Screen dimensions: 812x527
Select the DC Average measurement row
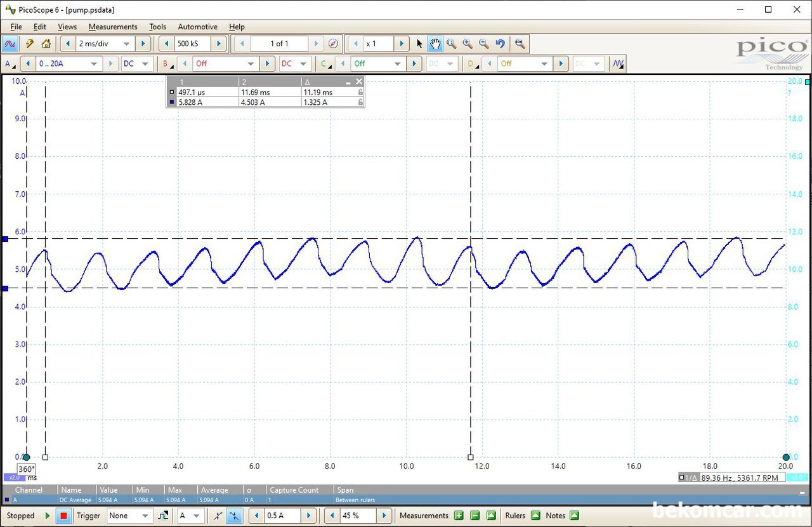point(406,500)
